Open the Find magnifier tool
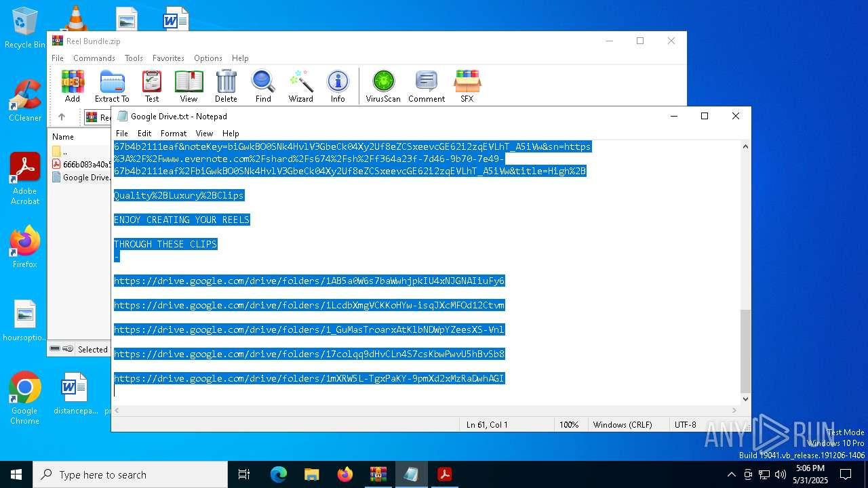 coord(263,86)
